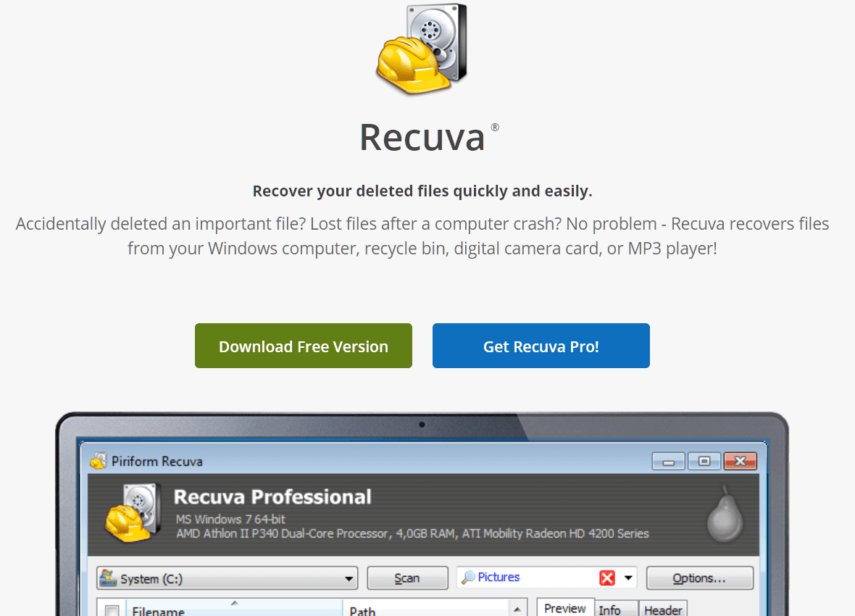Click the small Piriform Recuva title bar icon
Viewport: 855px width, 616px height.
point(98,462)
